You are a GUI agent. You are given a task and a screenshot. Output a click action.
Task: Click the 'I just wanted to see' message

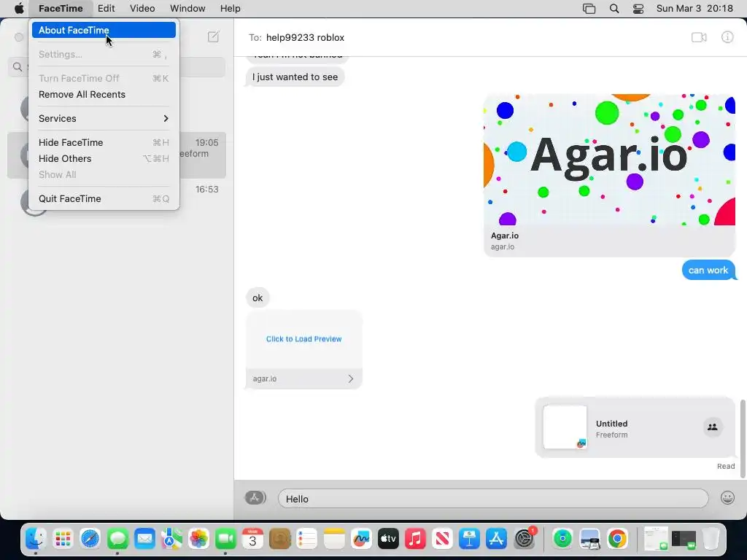click(295, 77)
